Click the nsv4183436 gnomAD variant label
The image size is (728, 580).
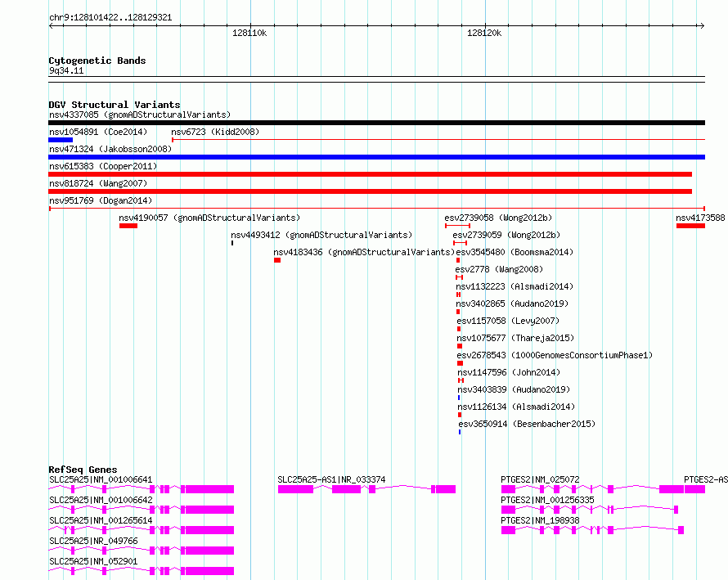[x=364, y=252]
